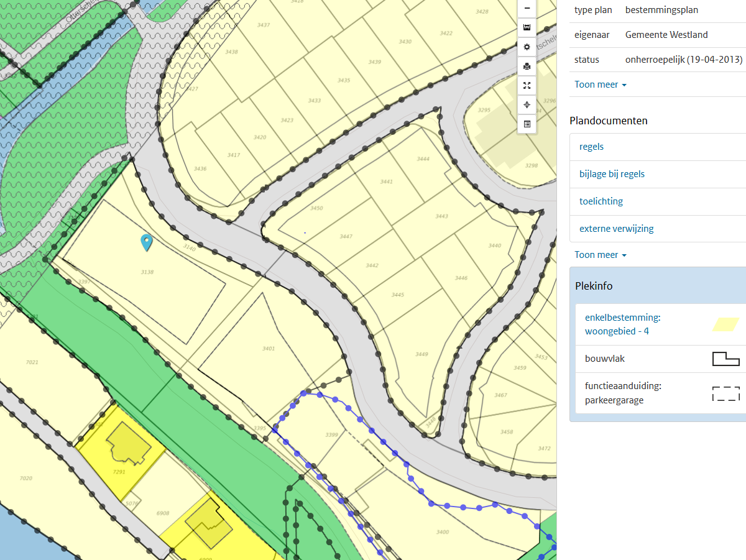Activate the measure distance ruler tool
The height and width of the screenshot is (560, 746).
pyautogui.click(x=527, y=27)
